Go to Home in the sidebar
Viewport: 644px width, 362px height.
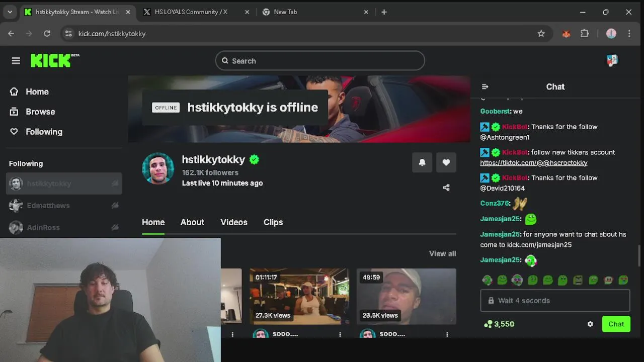coord(37,92)
